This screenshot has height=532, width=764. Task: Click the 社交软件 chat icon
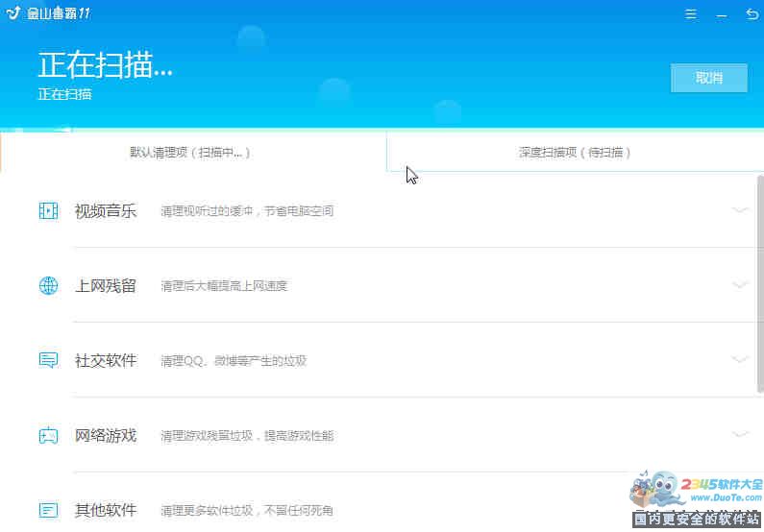pos(48,360)
